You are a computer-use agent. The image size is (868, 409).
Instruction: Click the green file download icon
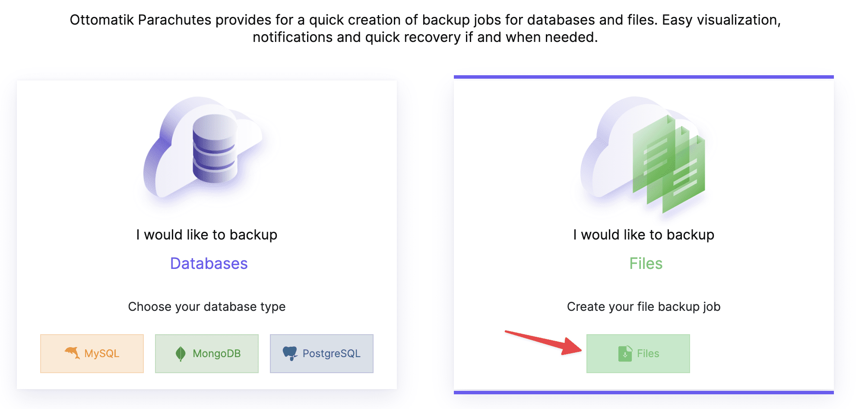[x=625, y=354]
